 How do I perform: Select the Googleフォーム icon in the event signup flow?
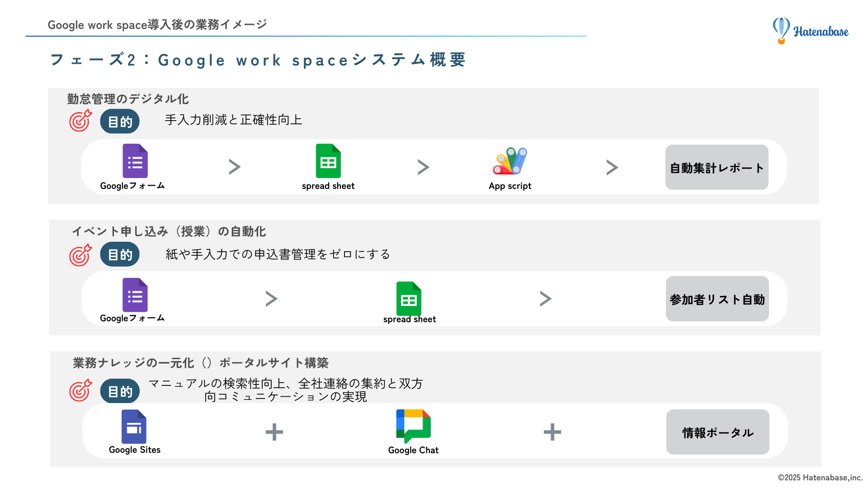pyautogui.click(x=135, y=295)
